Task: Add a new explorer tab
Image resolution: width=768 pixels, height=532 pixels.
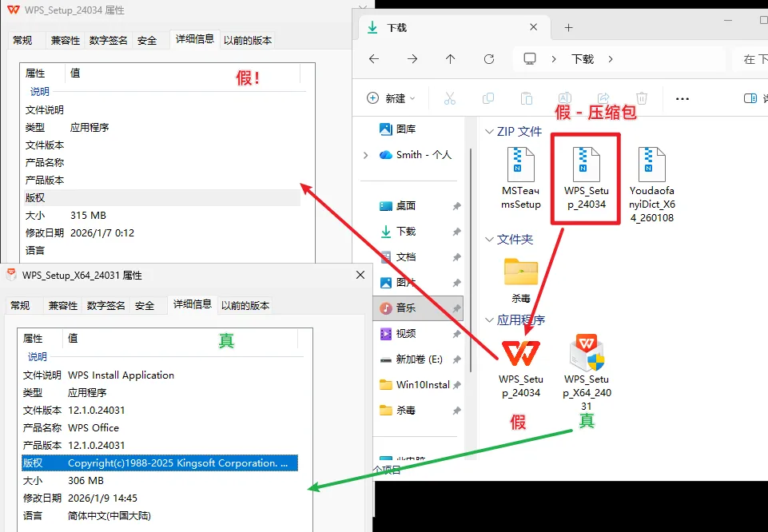Action: [568, 28]
